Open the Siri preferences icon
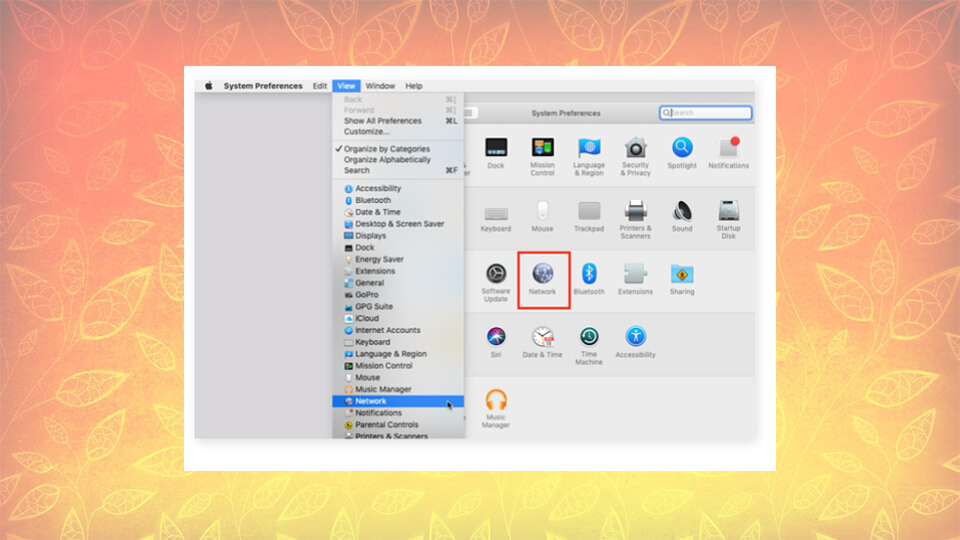This screenshot has height=540, width=960. click(496, 337)
